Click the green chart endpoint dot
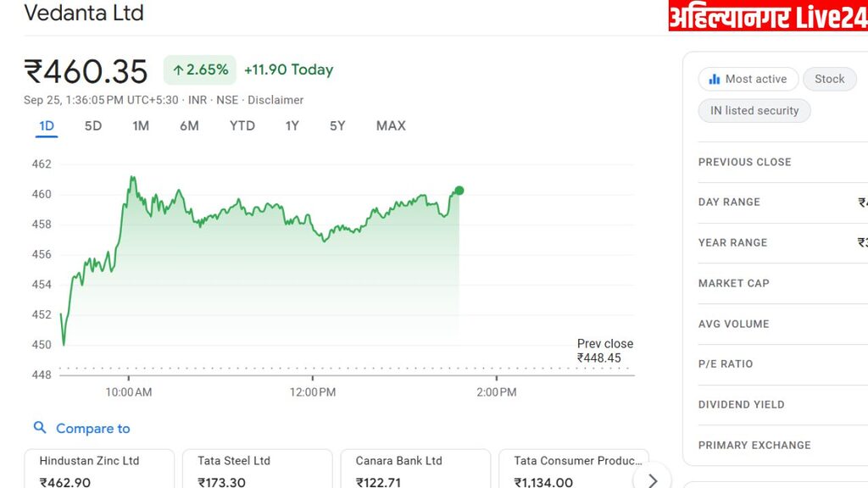Viewport: 868px width, 488px height. (x=459, y=191)
